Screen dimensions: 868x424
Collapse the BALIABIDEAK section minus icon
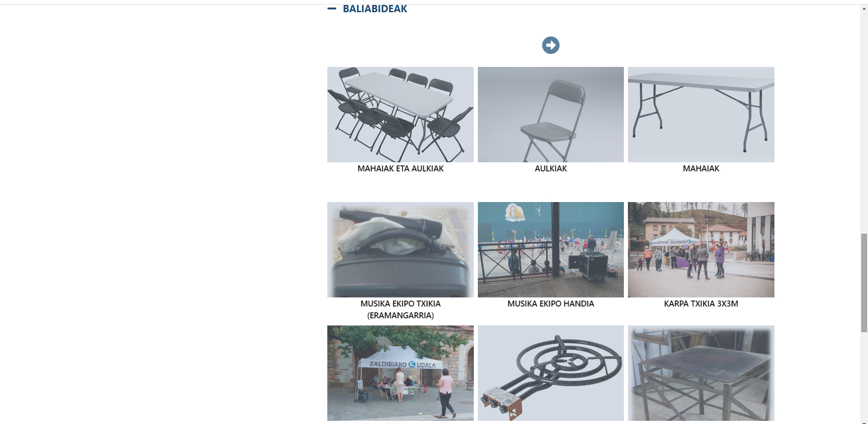332,9
